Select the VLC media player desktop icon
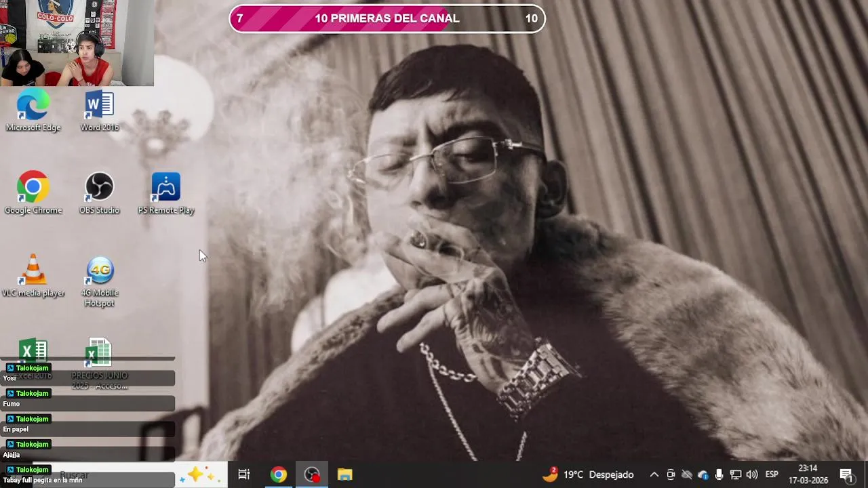 (33, 277)
